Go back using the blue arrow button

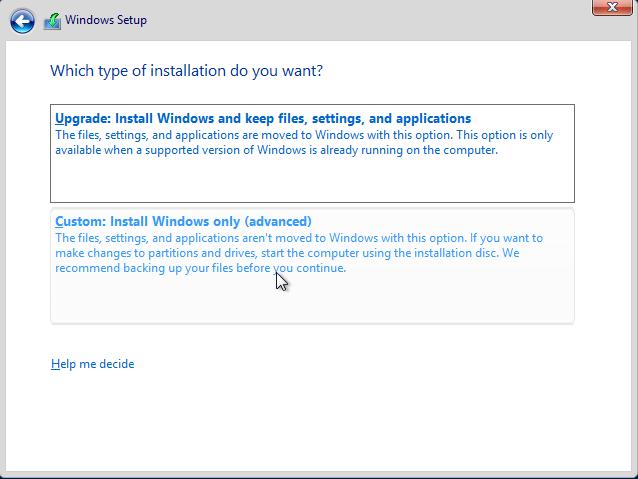(x=22, y=21)
